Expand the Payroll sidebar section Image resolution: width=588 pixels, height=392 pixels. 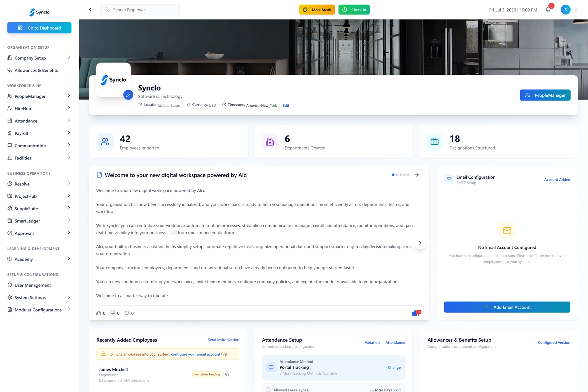[39, 133]
